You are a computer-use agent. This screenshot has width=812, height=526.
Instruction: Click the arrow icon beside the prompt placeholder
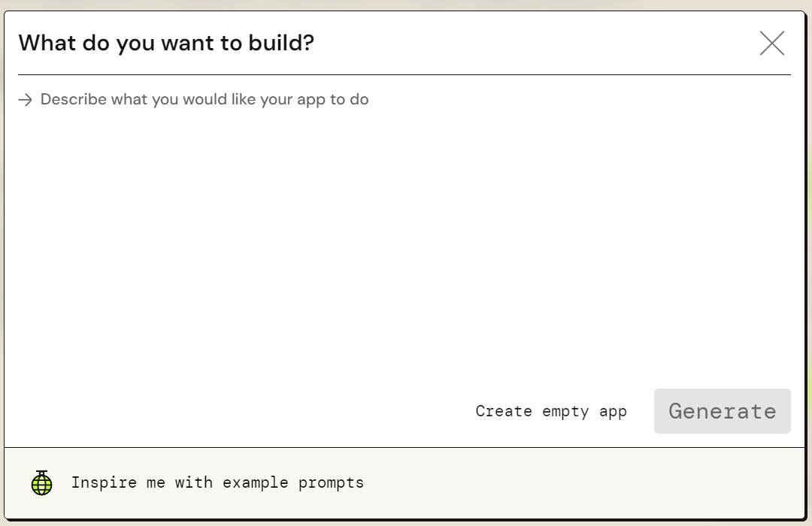coord(26,99)
